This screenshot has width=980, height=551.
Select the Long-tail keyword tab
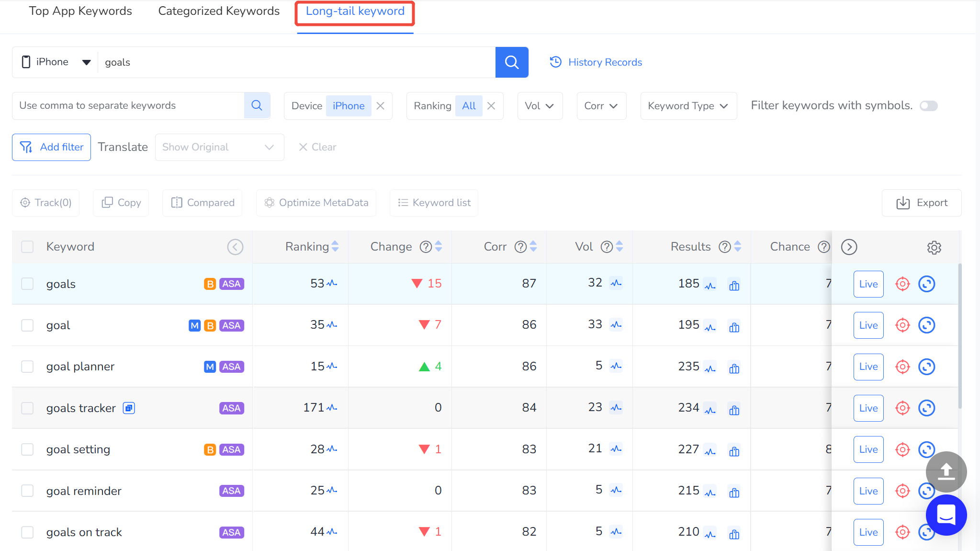(355, 11)
